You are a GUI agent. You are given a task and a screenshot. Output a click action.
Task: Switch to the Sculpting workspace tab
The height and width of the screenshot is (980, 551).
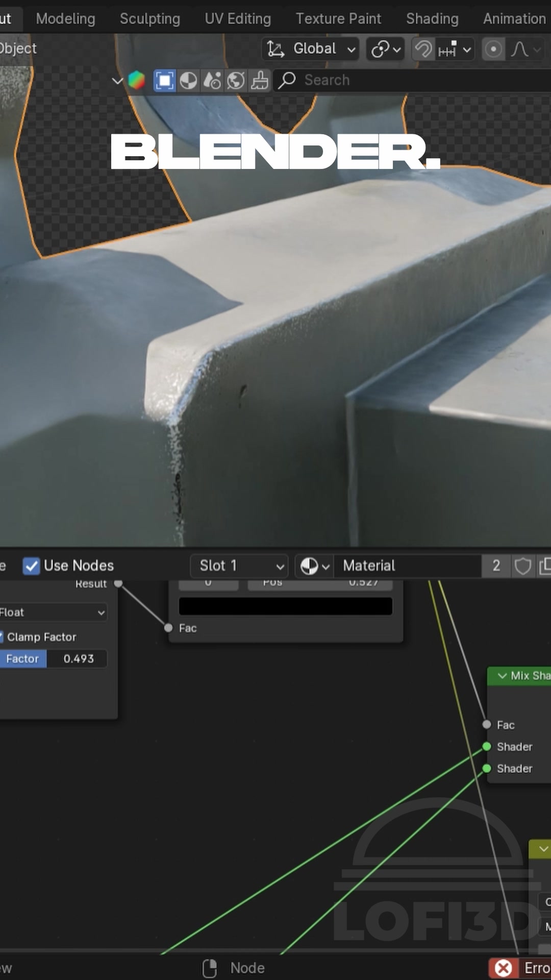click(150, 19)
